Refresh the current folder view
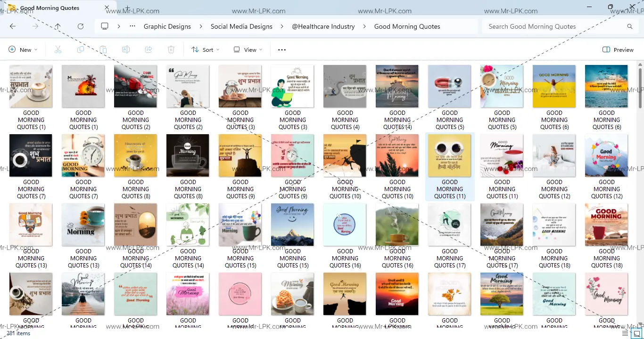 point(81,26)
